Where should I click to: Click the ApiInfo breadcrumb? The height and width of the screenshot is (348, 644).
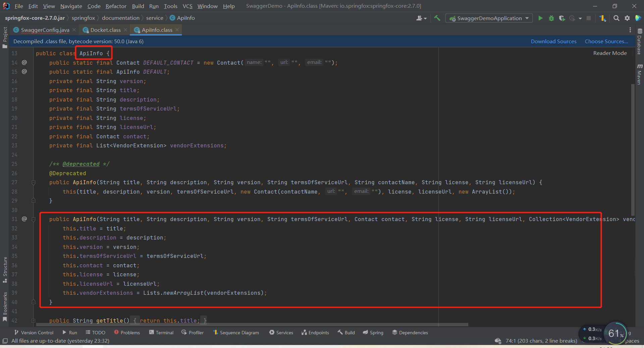tap(182, 18)
